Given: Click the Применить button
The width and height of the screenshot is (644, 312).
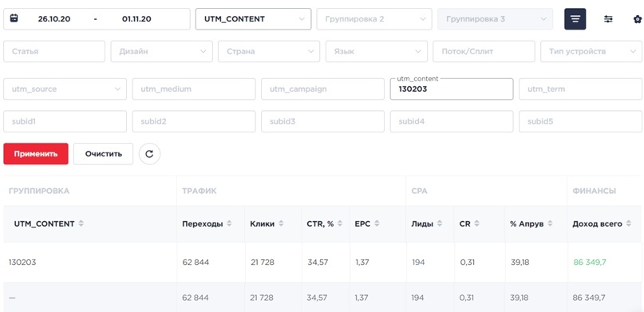Looking at the screenshot, I should pyautogui.click(x=36, y=154).
